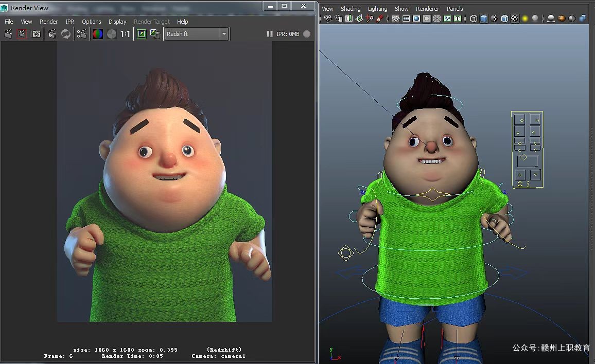Click the blue cubes depth of field icon
This screenshot has width=595, height=364.
coord(583,18)
